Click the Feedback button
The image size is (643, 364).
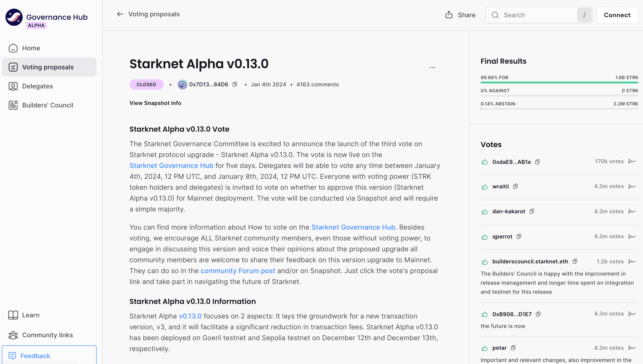point(49,355)
